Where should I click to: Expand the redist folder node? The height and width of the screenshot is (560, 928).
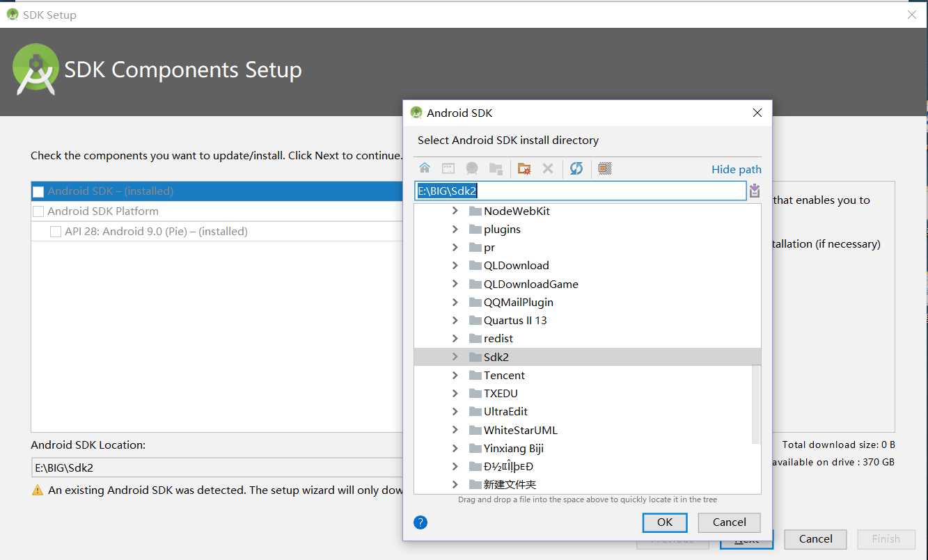point(455,338)
